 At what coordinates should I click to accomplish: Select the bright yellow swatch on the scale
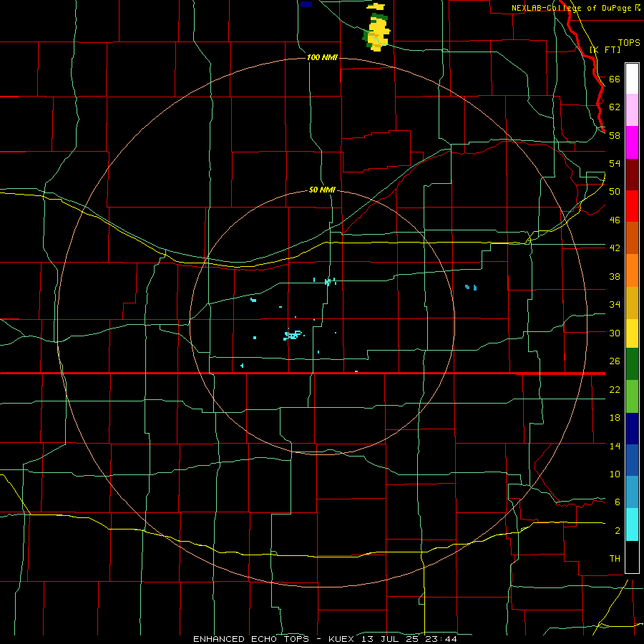(632, 333)
